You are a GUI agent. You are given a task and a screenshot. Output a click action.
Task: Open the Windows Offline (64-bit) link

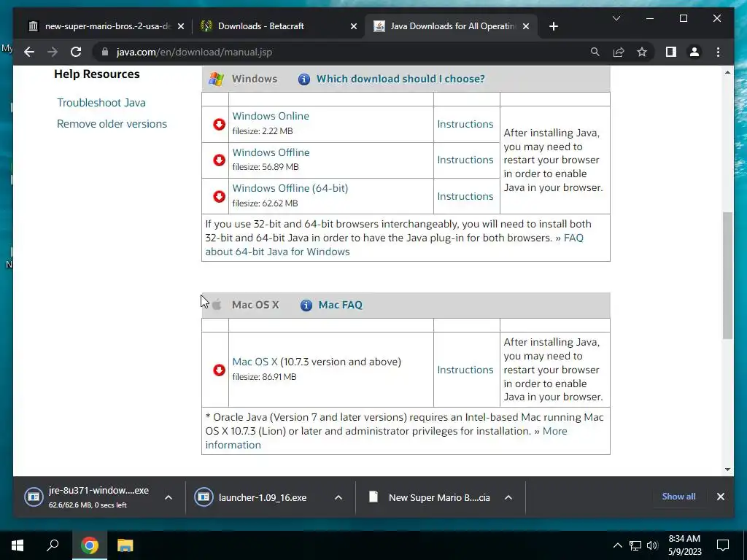[290, 188]
